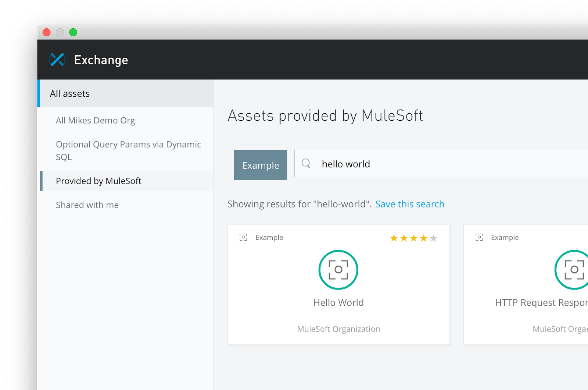Focus the hello world search field
This screenshot has width=588, height=390.
point(441,164)
